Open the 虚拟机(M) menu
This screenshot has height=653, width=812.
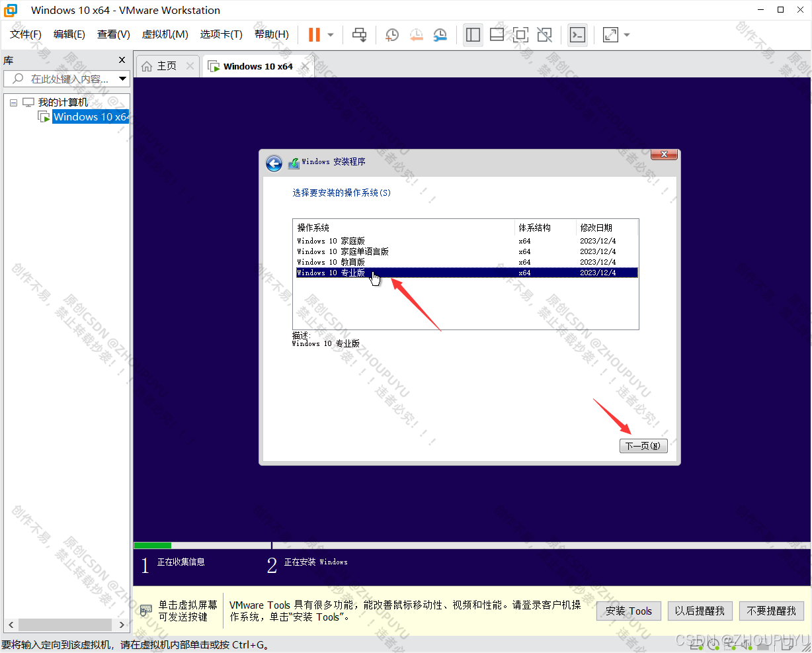click(165, 34)
